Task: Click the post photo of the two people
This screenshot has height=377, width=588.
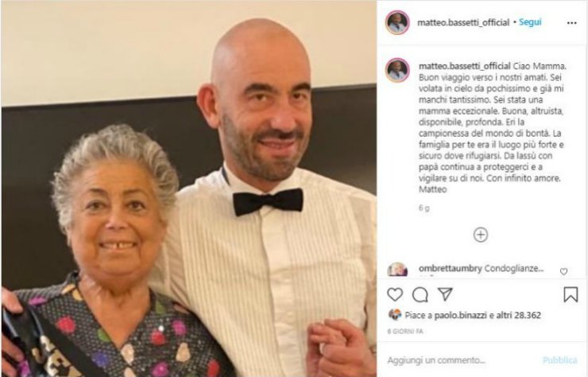Action: pyautogui.click(x=189, y=188)
